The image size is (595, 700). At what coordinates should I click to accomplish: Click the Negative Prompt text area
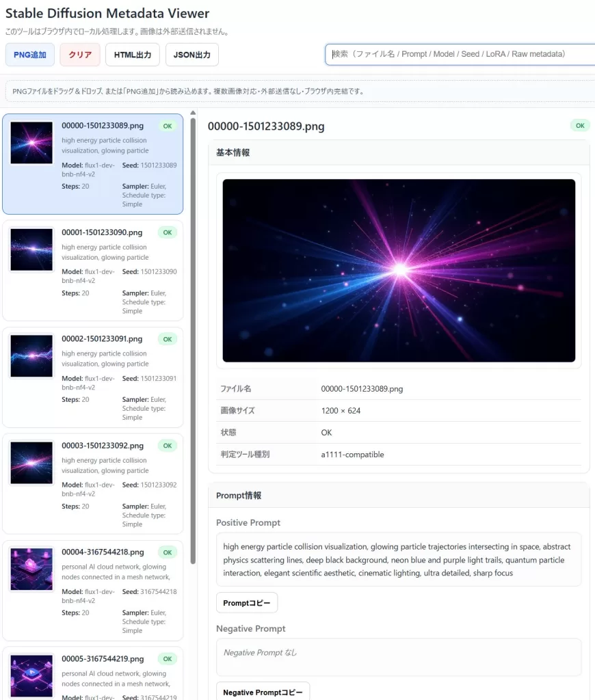399,656
